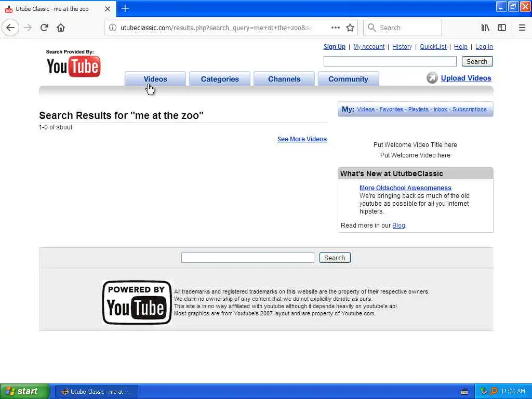The height and width of the screenshot is (399, 532).
Task: Click "Put Welcome Video Title here" text
Action: pos(415,145)
